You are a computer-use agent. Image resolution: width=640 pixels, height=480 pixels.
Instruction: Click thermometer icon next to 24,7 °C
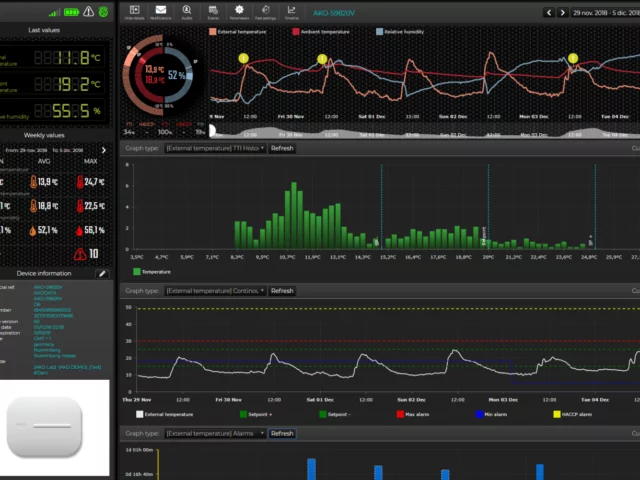tap(80, 182)
